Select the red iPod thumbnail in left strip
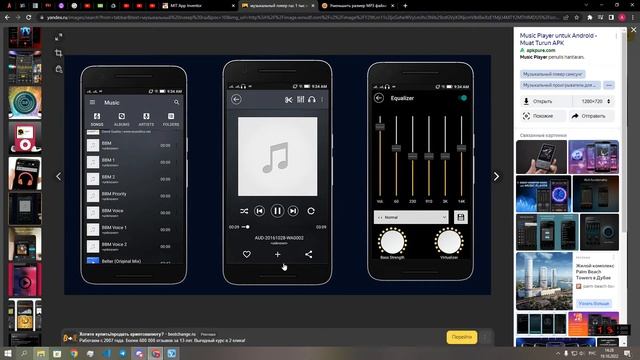 click(25, 138)
